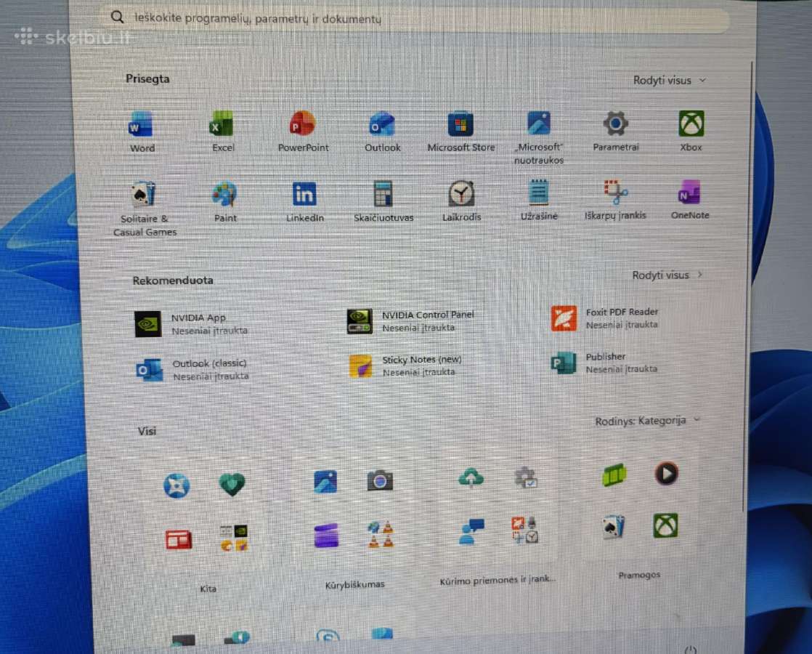
Task: Open recommended NVIDIA App
Action: [x=192, y=324]
